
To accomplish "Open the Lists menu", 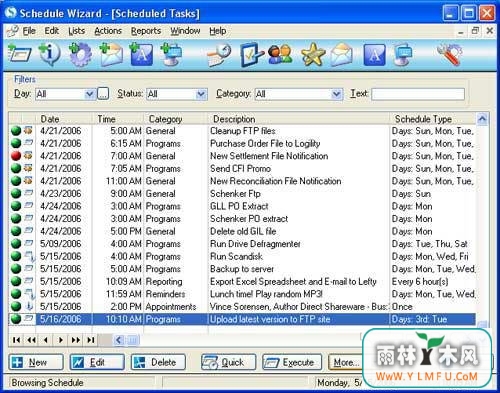I will [x=77, y=31].
